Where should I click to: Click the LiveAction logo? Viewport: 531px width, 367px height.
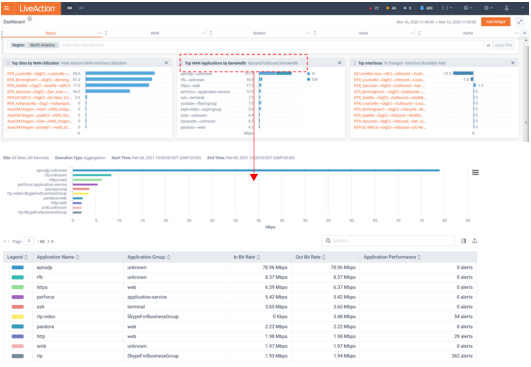(37, 8)
